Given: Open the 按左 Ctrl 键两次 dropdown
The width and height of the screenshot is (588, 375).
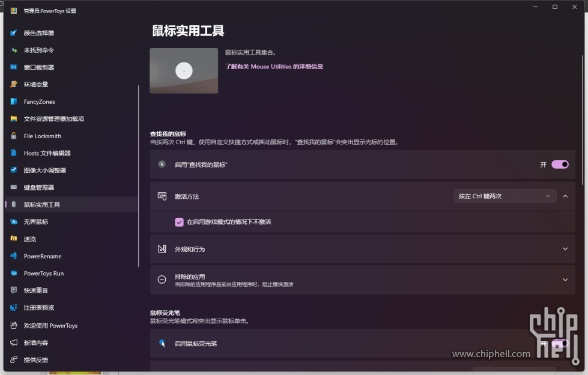Looking at the screenshot, I should (505, 197).
